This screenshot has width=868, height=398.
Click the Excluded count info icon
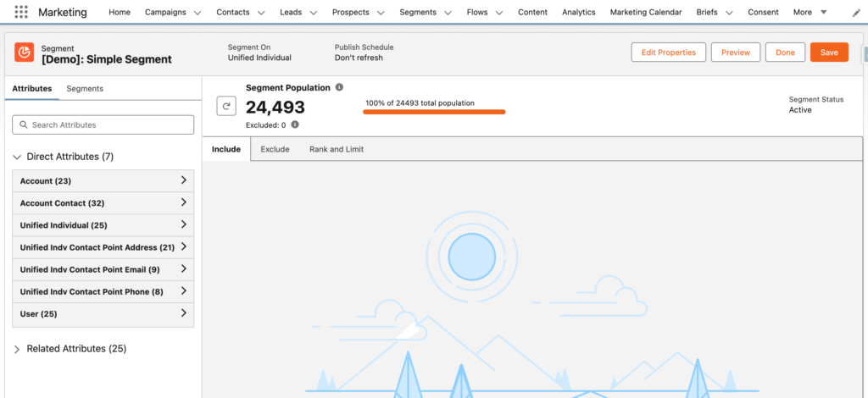coord(295,124)
